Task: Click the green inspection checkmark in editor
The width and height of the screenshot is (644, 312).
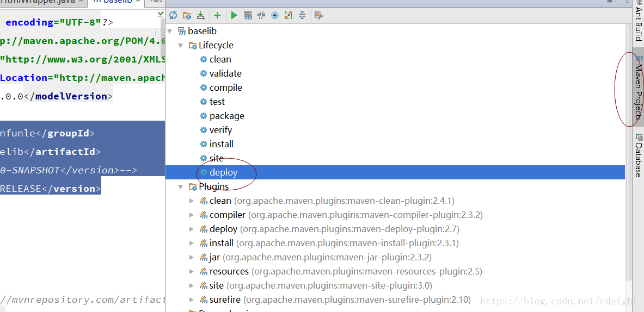Action: 161,14
